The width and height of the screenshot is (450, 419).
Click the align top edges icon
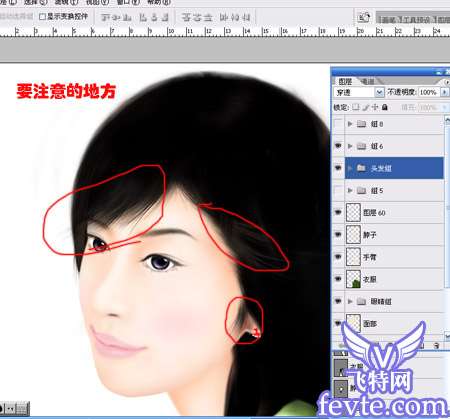[105, 17]
